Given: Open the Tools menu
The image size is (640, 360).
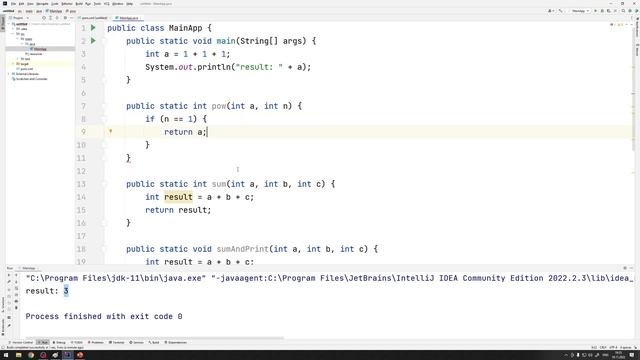Looking at the screenshot, I should 97,4.
